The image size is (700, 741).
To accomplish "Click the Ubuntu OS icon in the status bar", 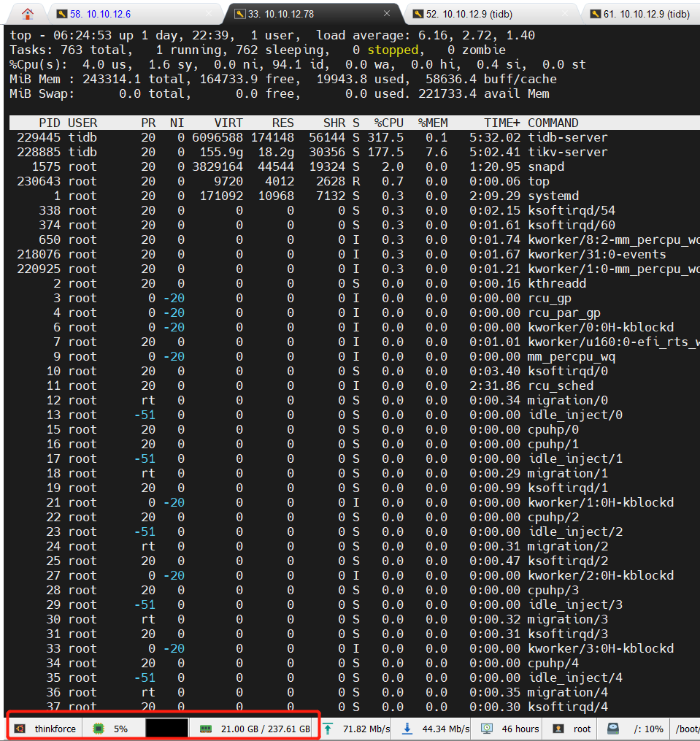I will 20,729.
